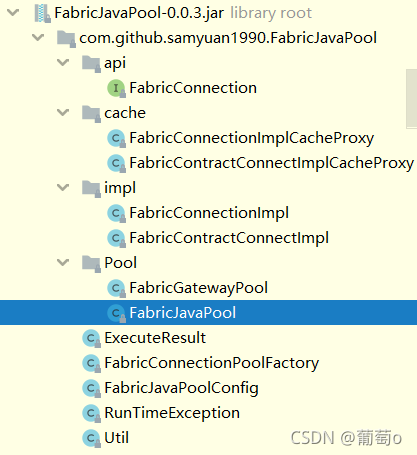Click the FabricConnection interface icon

point(116,88)
